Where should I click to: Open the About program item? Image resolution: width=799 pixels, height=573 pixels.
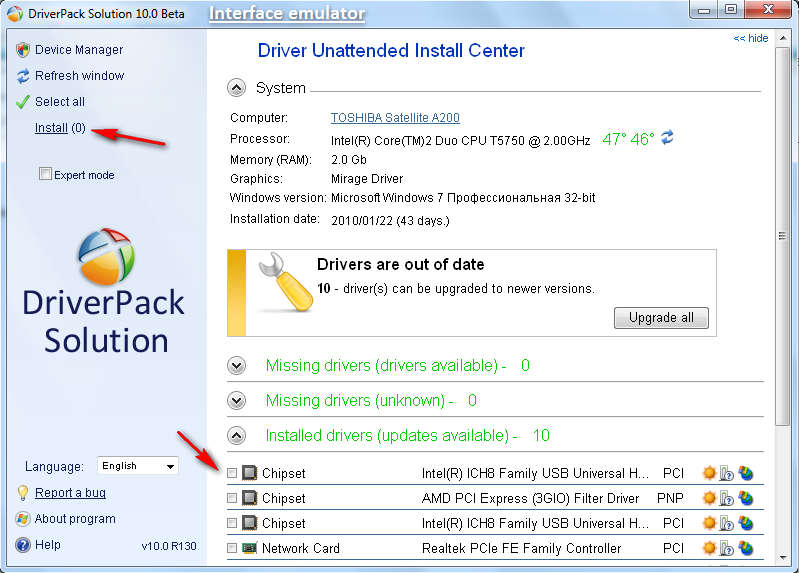[75, 519]
